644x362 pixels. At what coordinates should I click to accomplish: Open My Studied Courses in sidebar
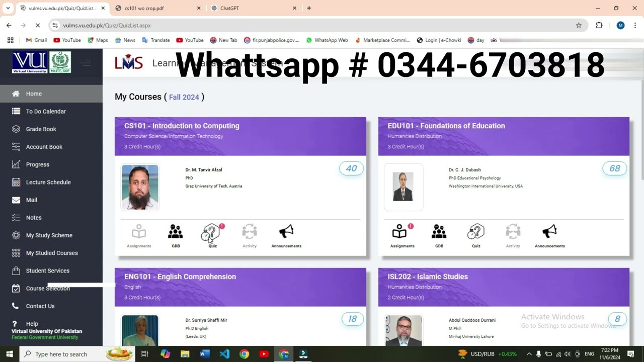pyautogui.click(x=51, y=253)
